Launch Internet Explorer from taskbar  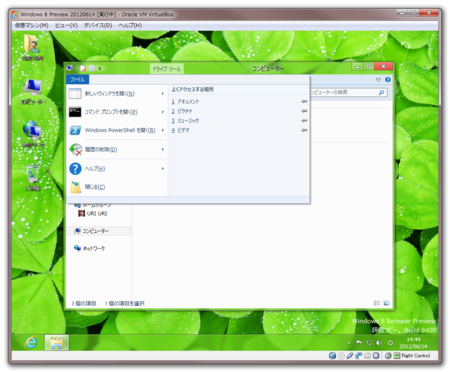[31, 342]
